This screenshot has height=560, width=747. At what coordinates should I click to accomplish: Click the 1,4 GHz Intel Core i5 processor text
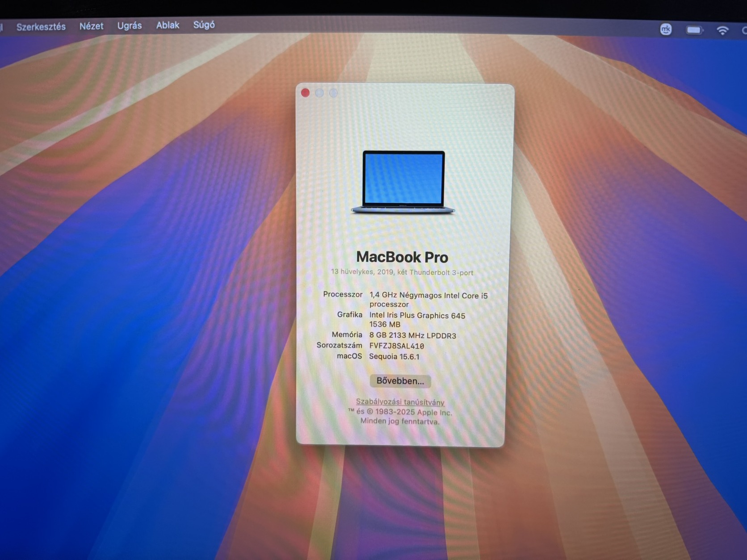(428, 300)
